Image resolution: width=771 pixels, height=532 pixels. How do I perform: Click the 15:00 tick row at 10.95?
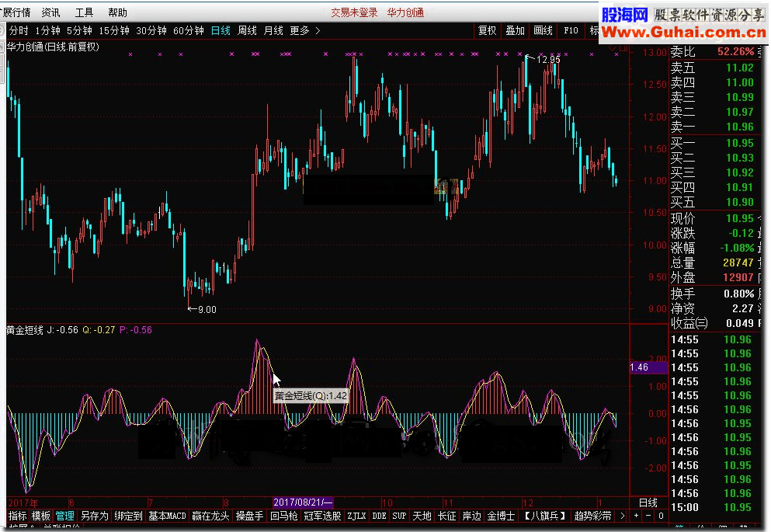click(x=711, y=507)
